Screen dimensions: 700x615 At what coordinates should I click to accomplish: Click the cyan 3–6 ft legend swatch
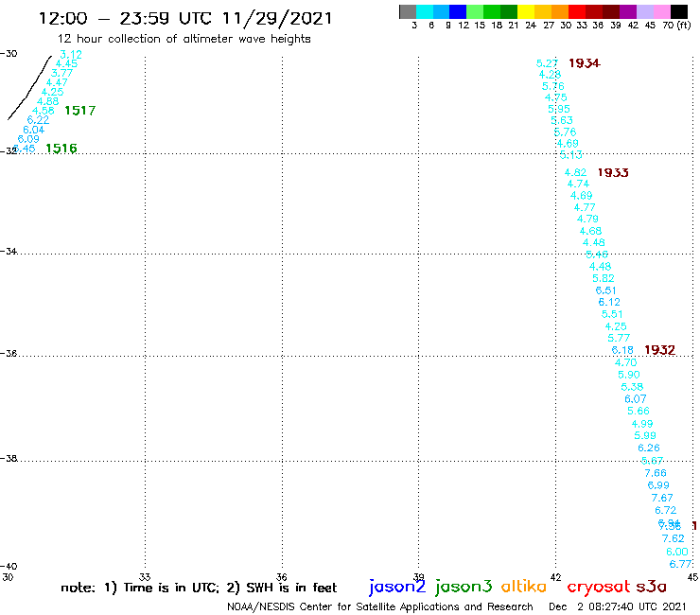pyautogui.click(x=424, y=11)
